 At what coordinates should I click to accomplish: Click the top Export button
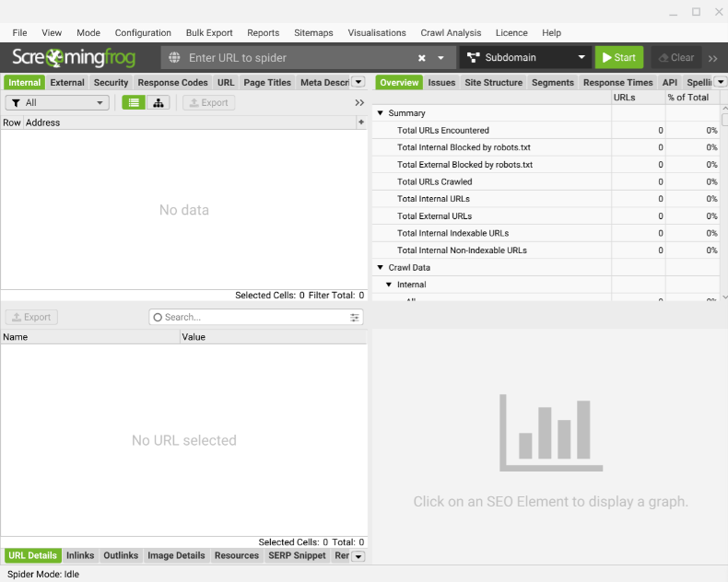(208, 102)
